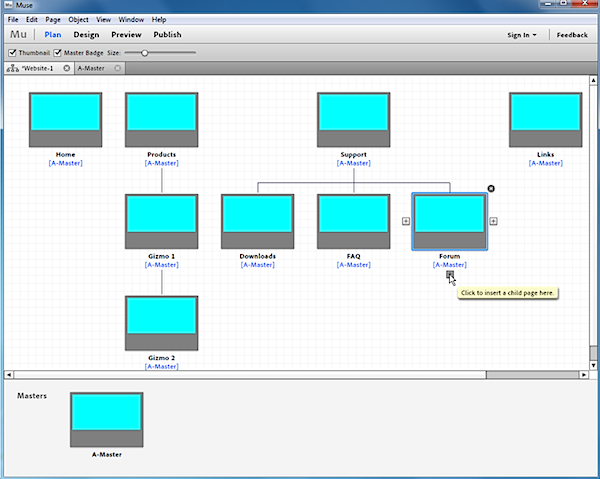Uncheck the Thumbnail checkbox

tap(12, 52)
